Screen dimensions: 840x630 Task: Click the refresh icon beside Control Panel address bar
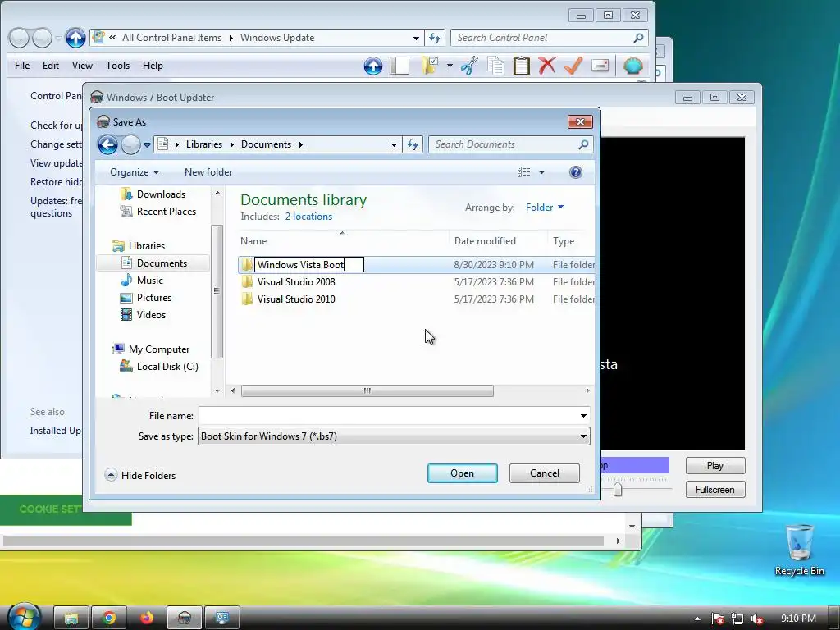pyautogui.click(x=435, y=38)
